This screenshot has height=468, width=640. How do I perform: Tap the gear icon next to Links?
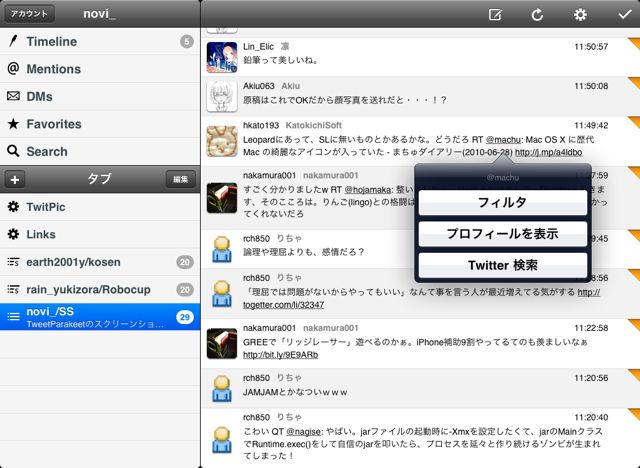pos(13,234)
